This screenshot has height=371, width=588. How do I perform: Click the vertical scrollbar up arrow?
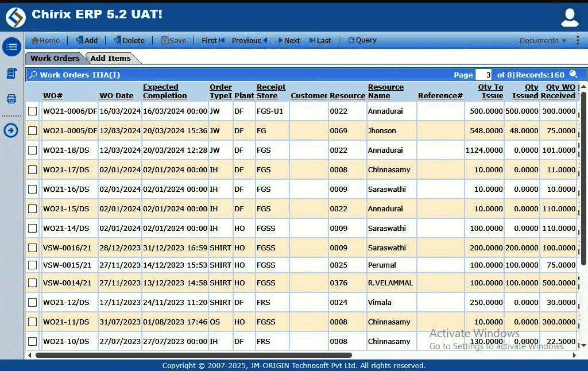point(583,86)
